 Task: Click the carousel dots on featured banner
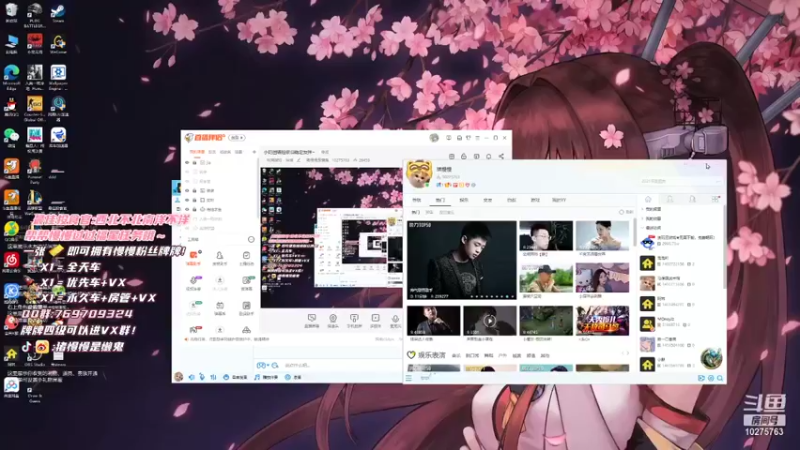click(492, 296)
